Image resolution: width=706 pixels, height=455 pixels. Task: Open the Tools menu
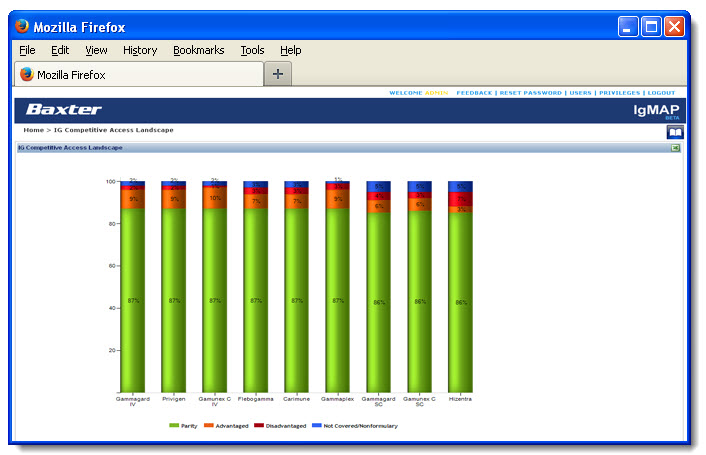[x=252, y=50]
